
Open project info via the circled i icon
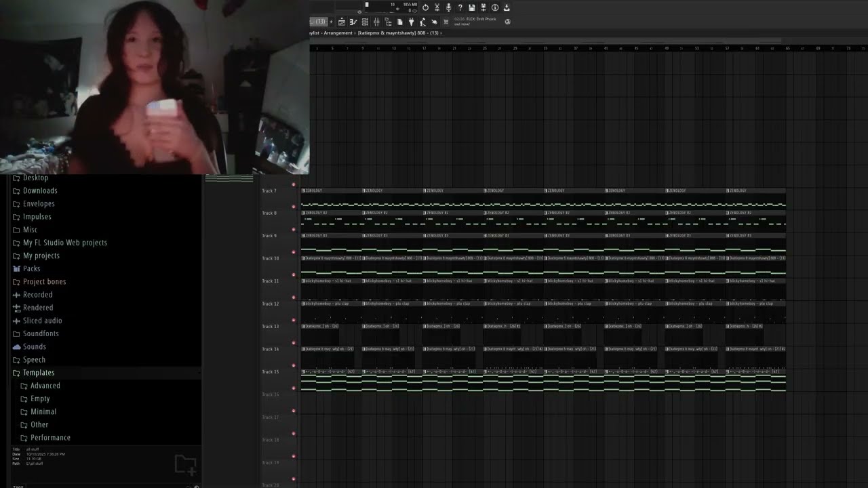click(x=495, y=7)
